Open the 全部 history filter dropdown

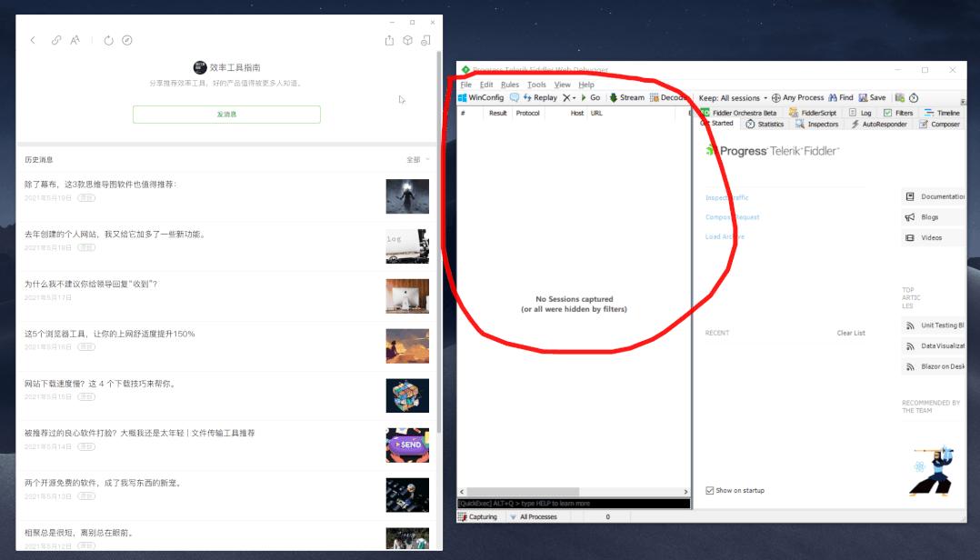417,159
